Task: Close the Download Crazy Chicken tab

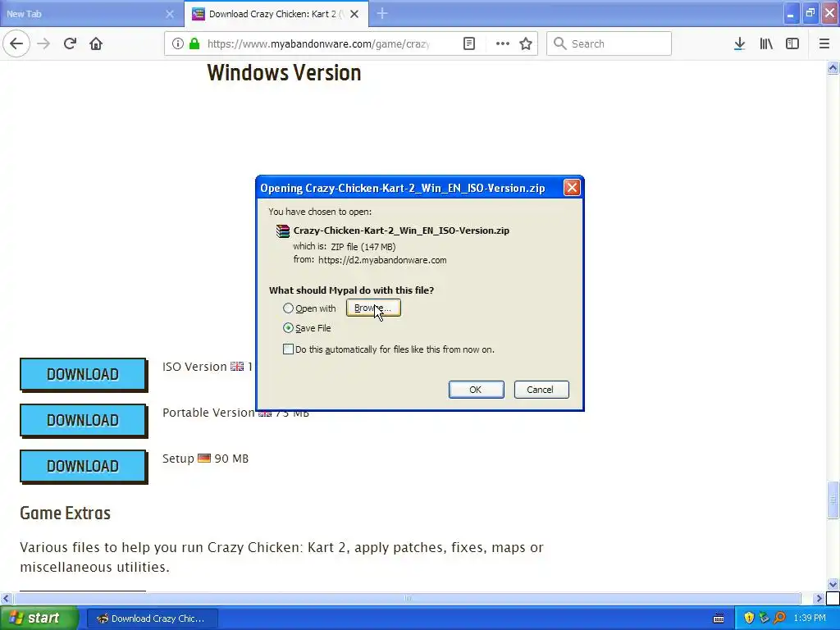Action: click(354, 14)
